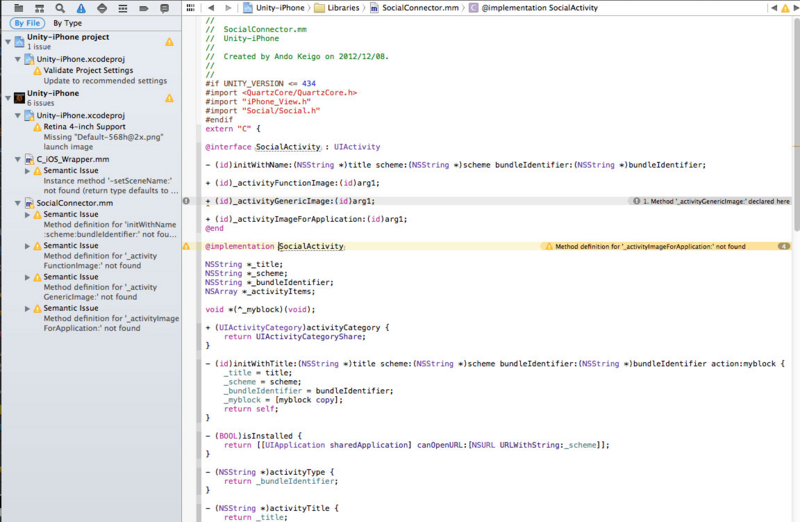Collapse Unity-iPhone.xcodeproj under Unity-iPhone project
Viewport: 800px width, 522px height.
pyautogui.click(x=17, y=59)
